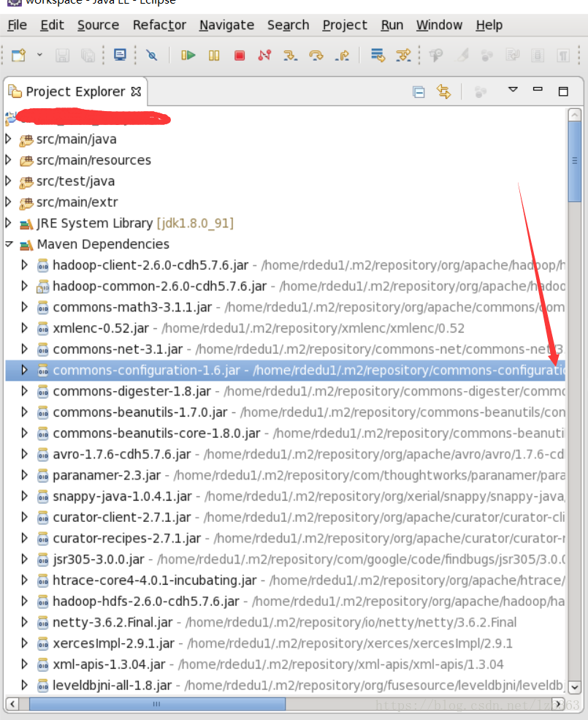Open the File menu
Image resolution: width=588 pixels, height=720 pixels.
pos(17,25)
